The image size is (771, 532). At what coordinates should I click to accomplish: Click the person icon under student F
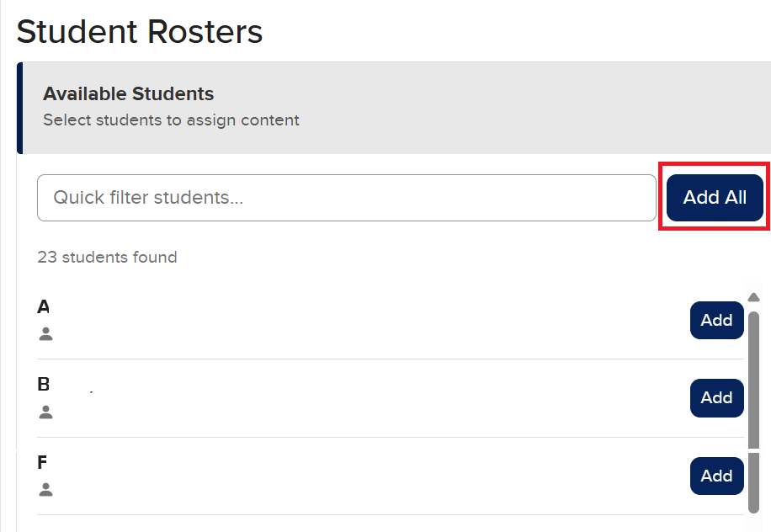point(46,490)
